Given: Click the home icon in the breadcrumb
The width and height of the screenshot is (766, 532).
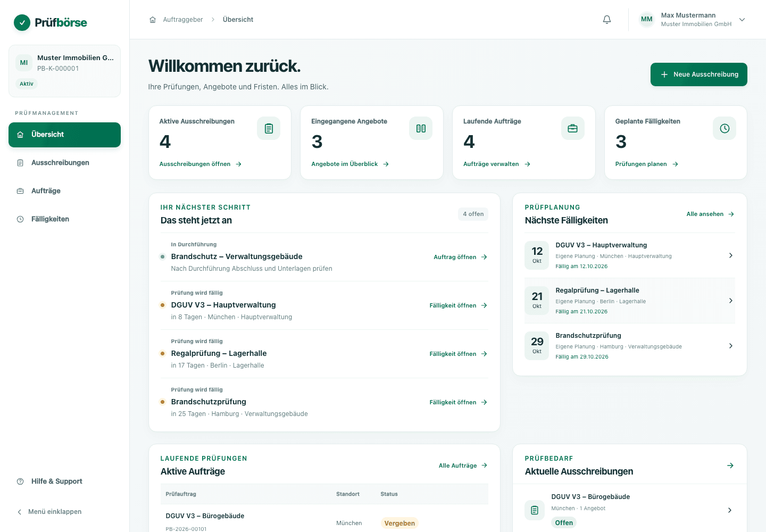Looking at the screenshot, I should (x=153, y=20).
